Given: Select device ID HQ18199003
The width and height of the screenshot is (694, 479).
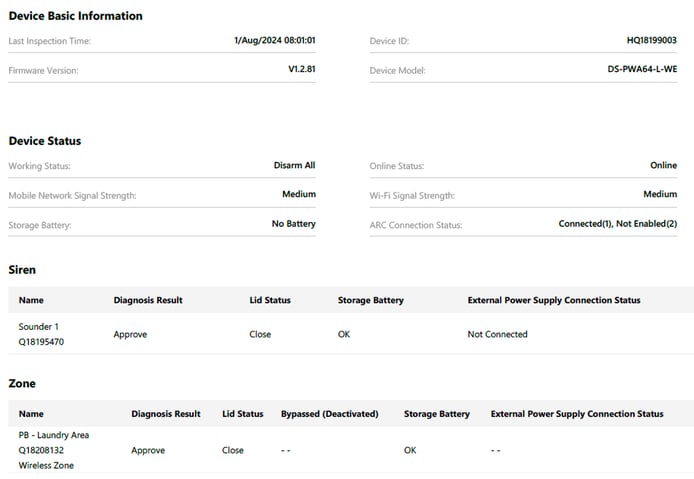Looking at the screenshot, I should click(x=652, y=40).
